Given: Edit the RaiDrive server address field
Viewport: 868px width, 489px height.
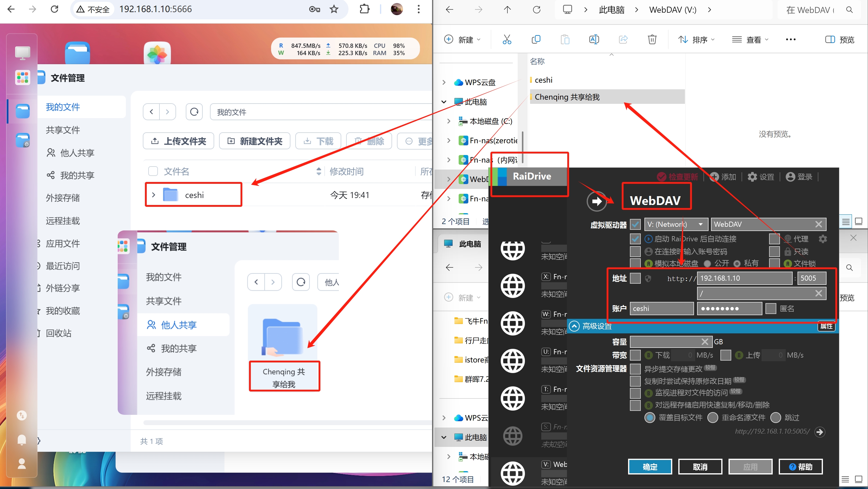Looking at the screenshot, I should [x=744, y=278].
